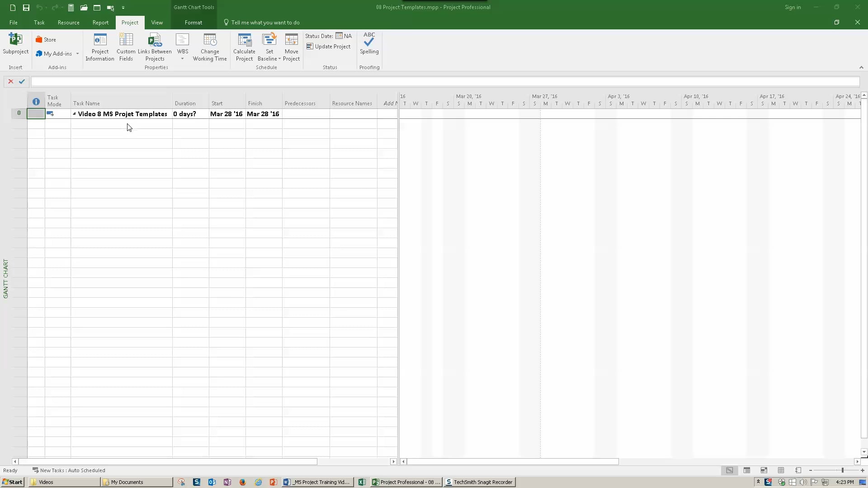Image resolution: width=868 pixels, height=488 pixels.
Task: Click Sign in link
Action: 793,7
